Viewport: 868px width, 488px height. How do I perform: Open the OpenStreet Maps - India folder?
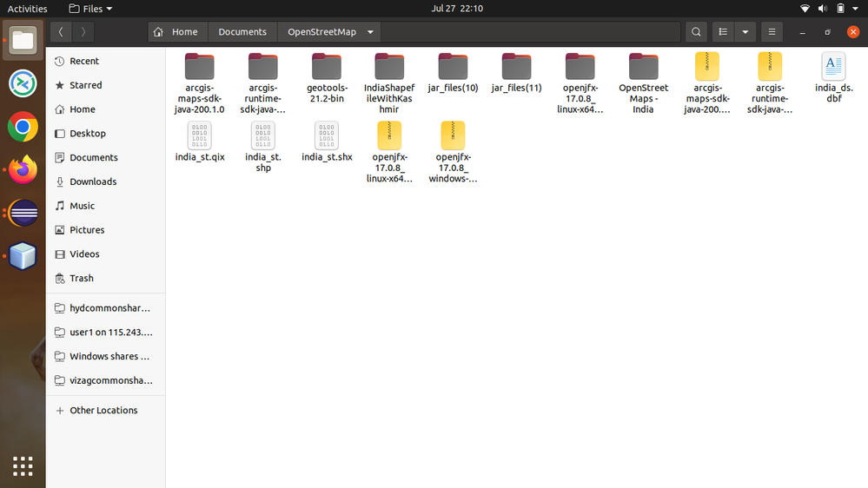coord(643,83)
